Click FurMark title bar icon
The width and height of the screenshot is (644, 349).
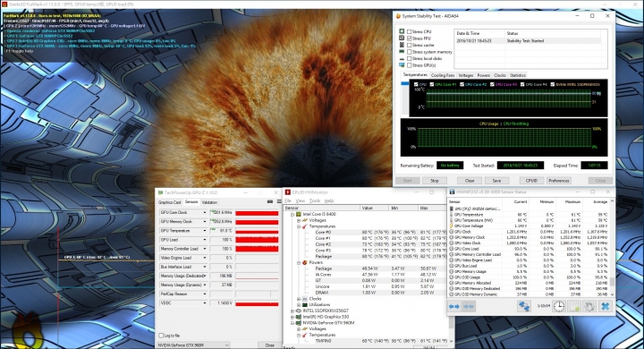click(x=4, y=4)
